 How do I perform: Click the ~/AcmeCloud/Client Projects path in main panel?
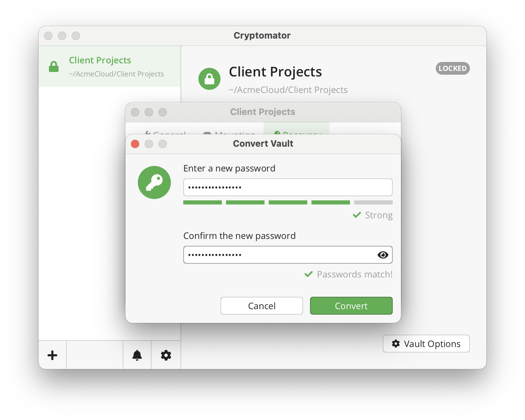point(288,90)
